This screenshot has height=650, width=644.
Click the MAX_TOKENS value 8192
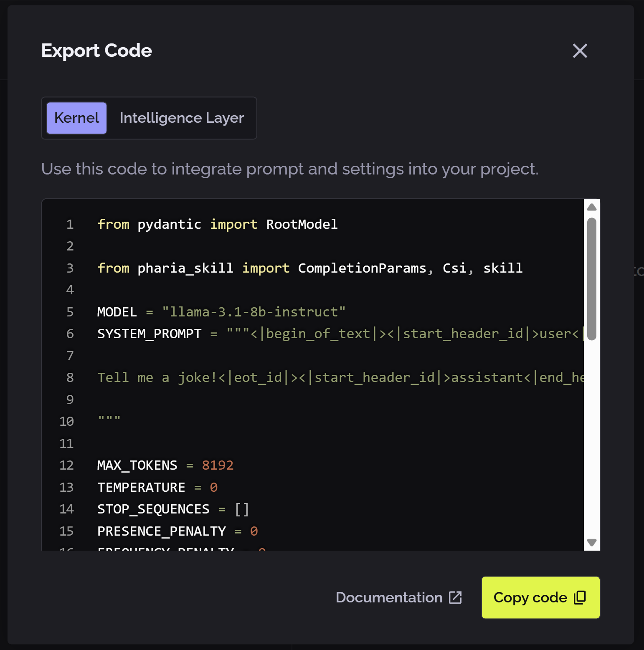click(x=218, y=465)
